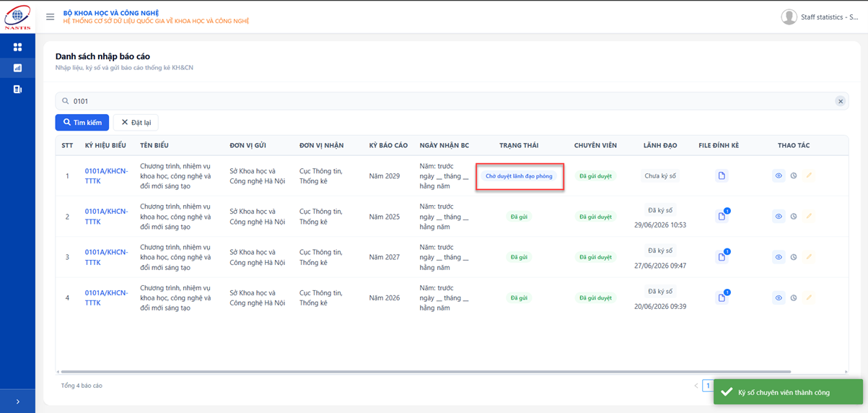This screenshot has height=413, width=868.
Task: Click 27/06/2026 09:47 signing date
Action: (660, 265)
